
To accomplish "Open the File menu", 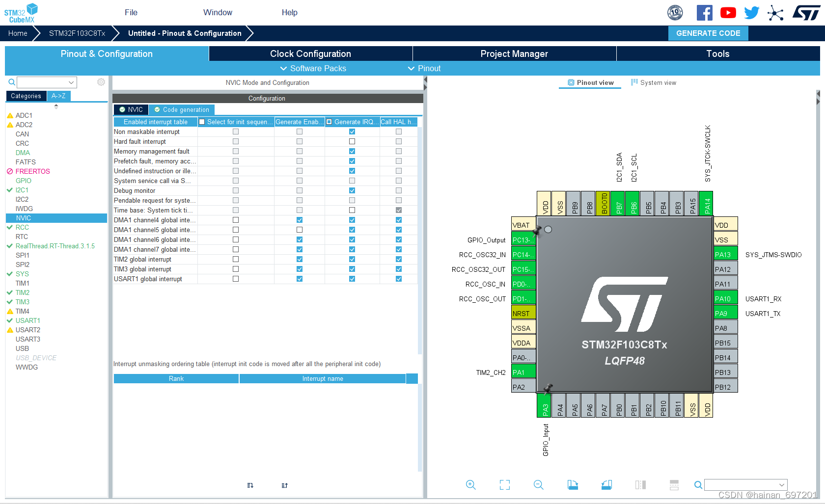I will 131,13.
